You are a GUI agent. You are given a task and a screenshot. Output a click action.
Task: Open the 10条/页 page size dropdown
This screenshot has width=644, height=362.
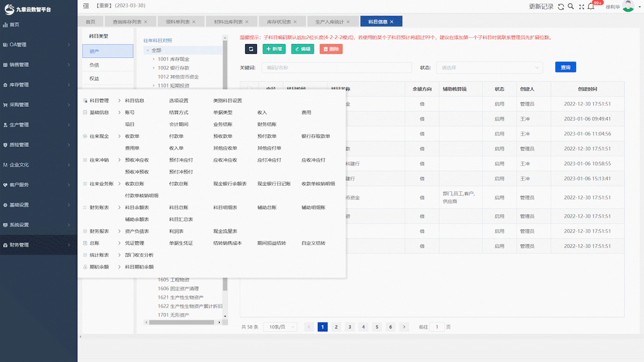pos(280,327)
